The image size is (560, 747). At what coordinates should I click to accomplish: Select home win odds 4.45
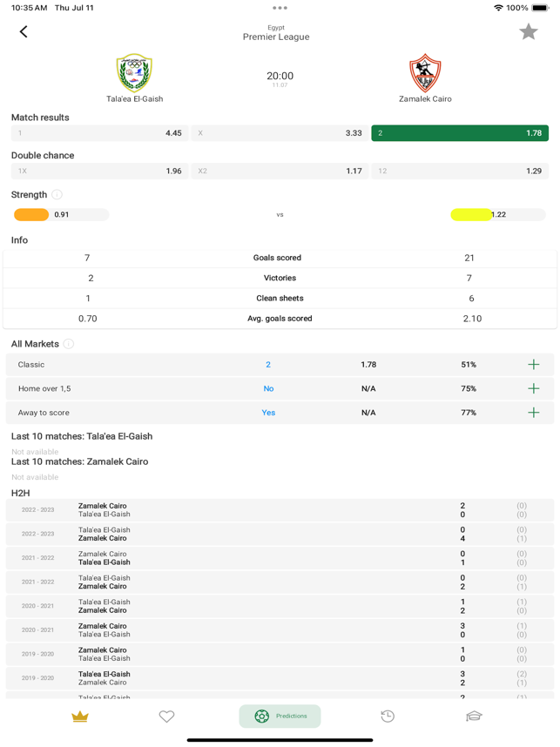(99, 133)
